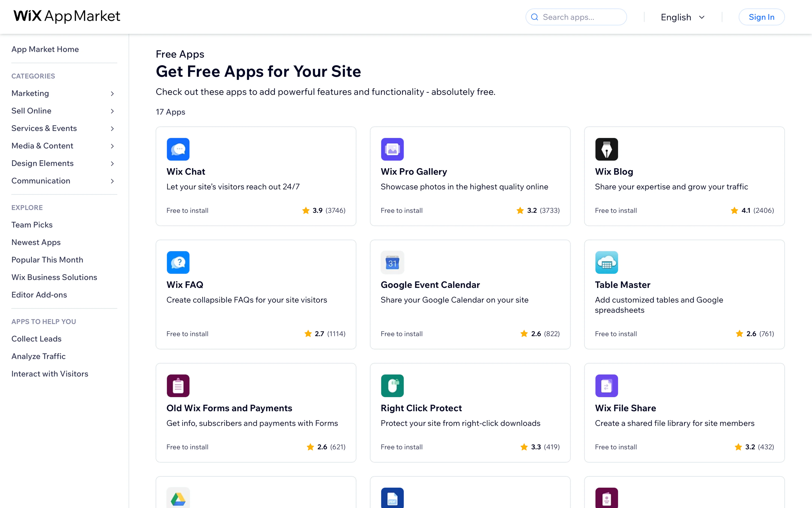
Task: Click the Table Master cloud icon
Action: (x=606, y=262)
